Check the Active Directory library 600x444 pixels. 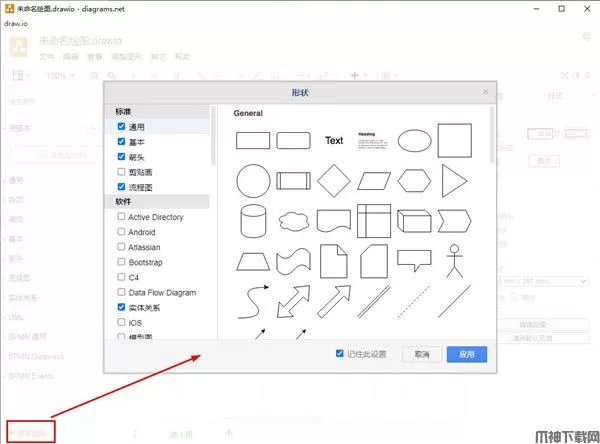[122, 217]
